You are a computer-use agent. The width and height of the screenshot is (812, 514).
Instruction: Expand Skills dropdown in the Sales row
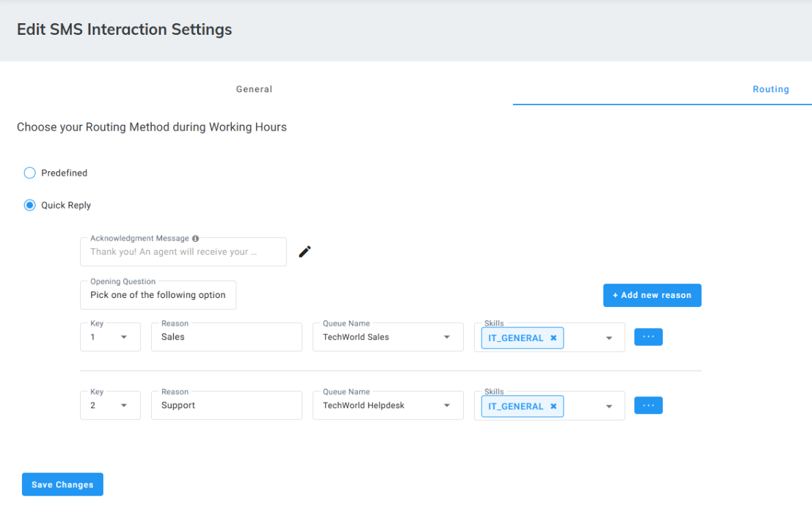pyautogui.click(x=609, y=338)
